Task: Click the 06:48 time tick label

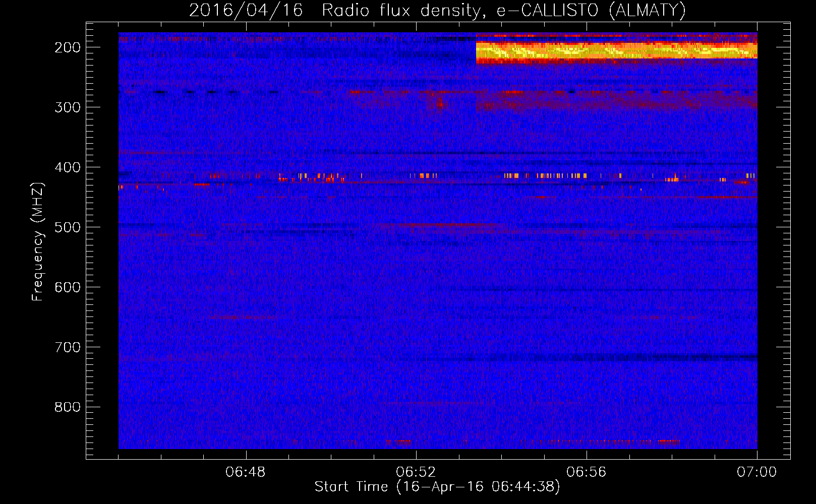Action: [x=246, y=472]
